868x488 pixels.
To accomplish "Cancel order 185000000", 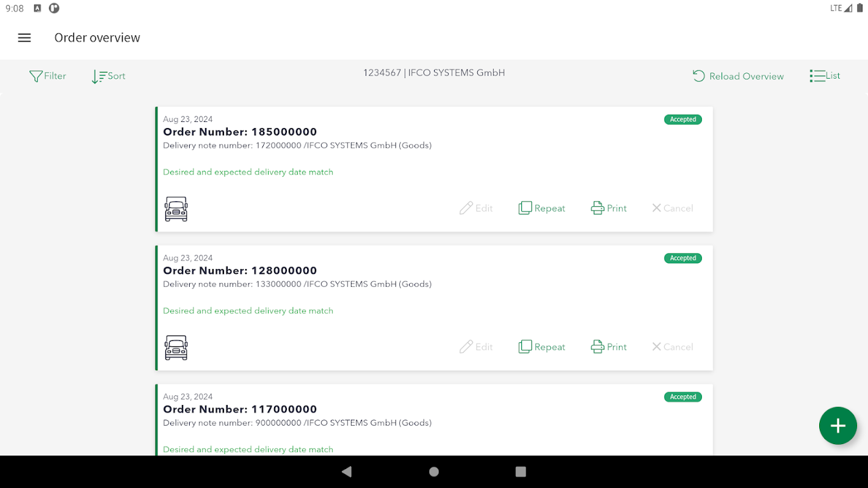I will [672, 208].
